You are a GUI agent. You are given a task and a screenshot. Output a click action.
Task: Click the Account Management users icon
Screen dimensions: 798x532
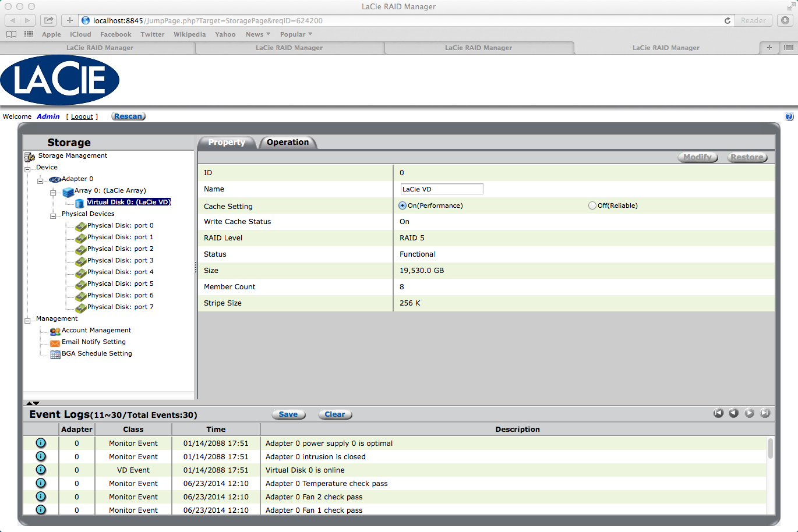tap(55, 331)
